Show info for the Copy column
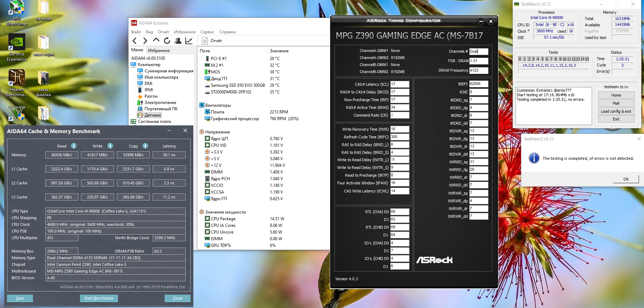The height and width of the screenshot is (308, 644). pyautogui.click(x=145, y=146)
